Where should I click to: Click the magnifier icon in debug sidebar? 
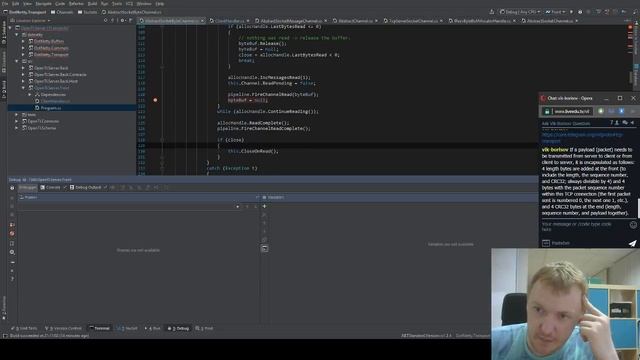[12, 252]
